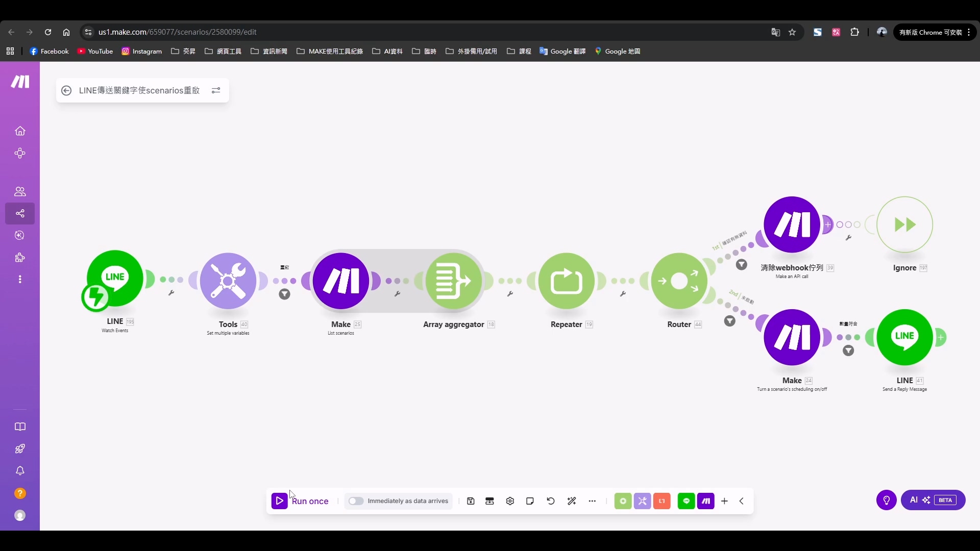The width and height of the screenshot is (980, 551).
Task: Go back using arrow beside scenario name
Action: click(x=66, y=90)
